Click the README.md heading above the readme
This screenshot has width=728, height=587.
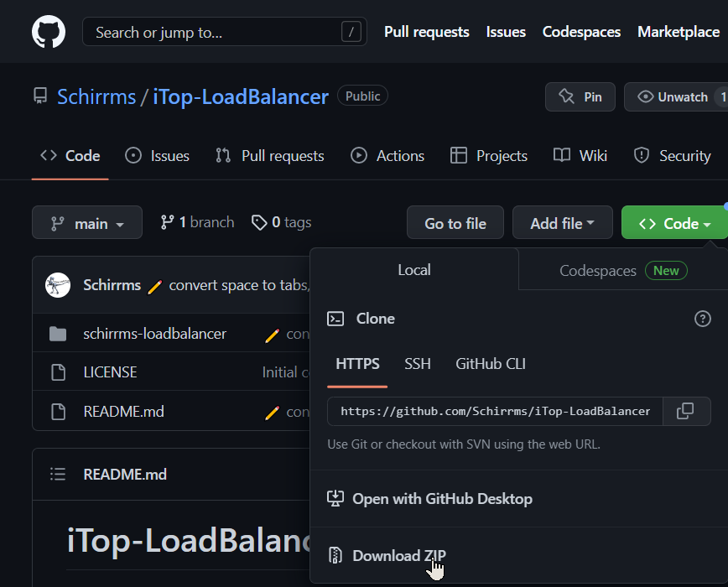(125, 475)
